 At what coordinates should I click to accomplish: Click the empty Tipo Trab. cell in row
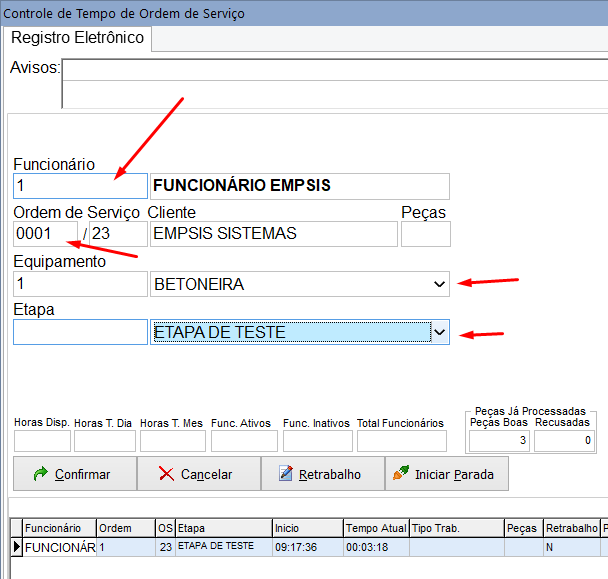coord(457,547)
